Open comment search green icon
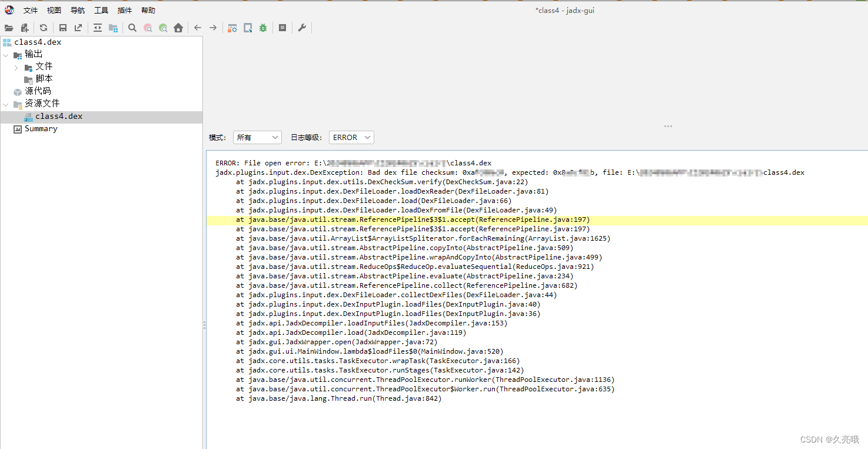 tap(163, 28)
